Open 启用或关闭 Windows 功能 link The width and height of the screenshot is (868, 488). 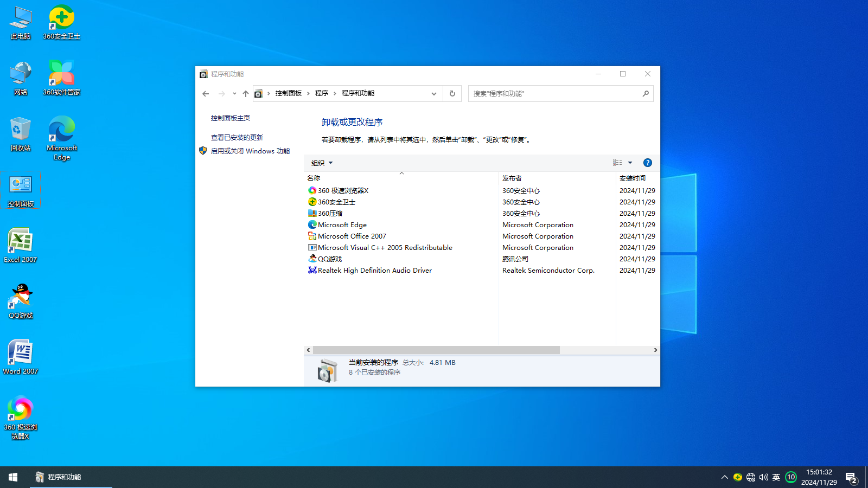pyautogui.click(x=250, y=151)
